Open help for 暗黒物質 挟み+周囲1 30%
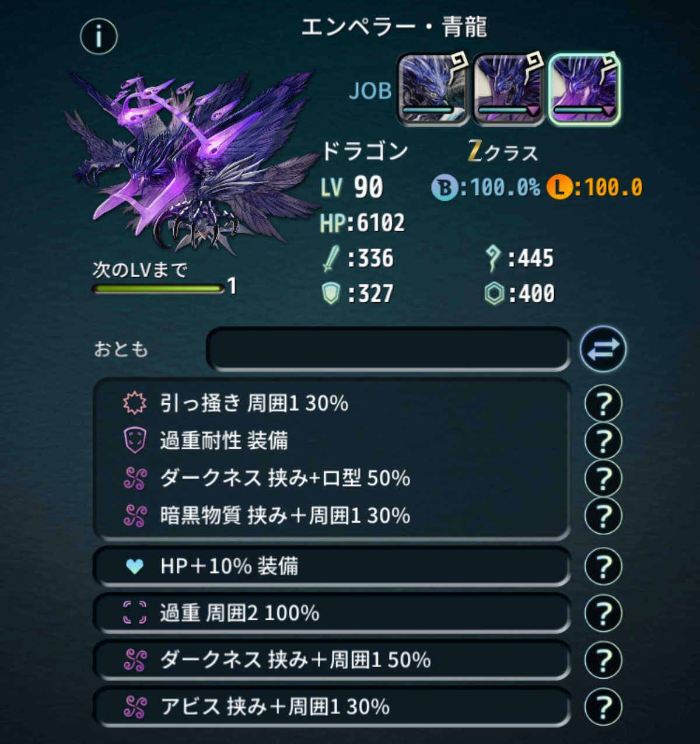This screenshot has height=744, width=700. [603, 516]
